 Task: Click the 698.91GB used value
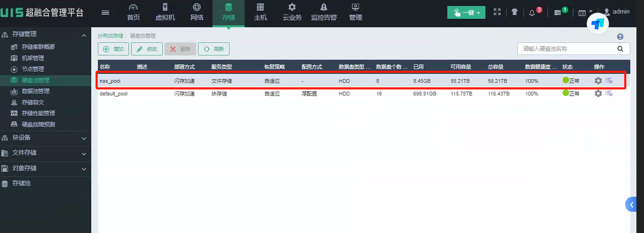pos(425,94)
